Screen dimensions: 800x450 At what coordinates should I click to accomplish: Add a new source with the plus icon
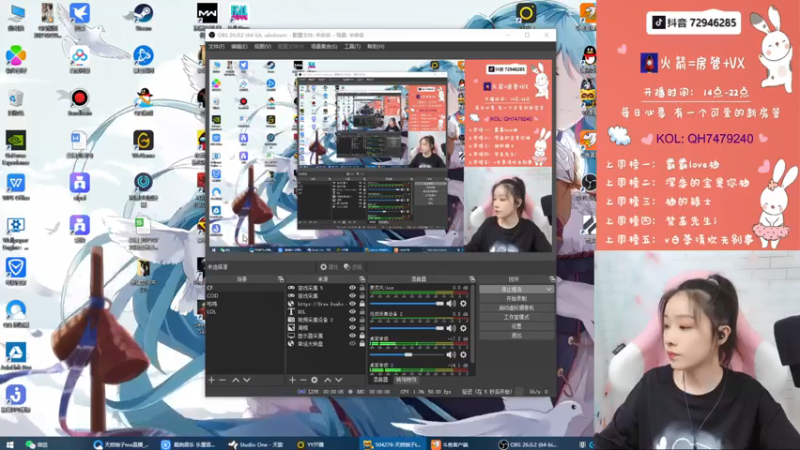(292, 380)
